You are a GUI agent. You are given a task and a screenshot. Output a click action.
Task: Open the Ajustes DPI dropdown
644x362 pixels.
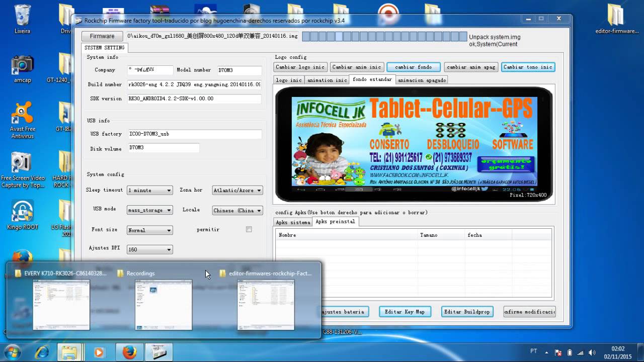[x=150, y=249]
